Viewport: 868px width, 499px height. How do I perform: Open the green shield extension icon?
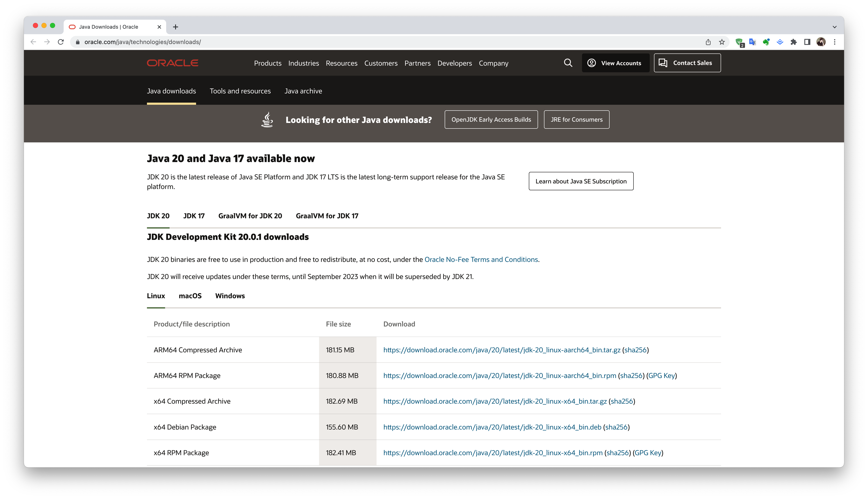point(739,42)
